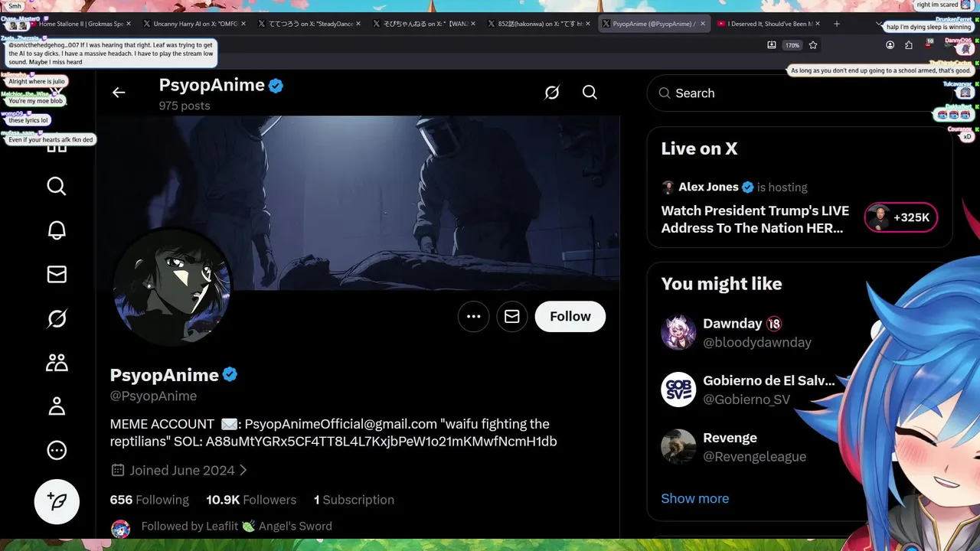The height and width of the screenshot is (551, 980).
Task: Close the Home Stallone II Grokmas tab
Action: tap(129, 24)
